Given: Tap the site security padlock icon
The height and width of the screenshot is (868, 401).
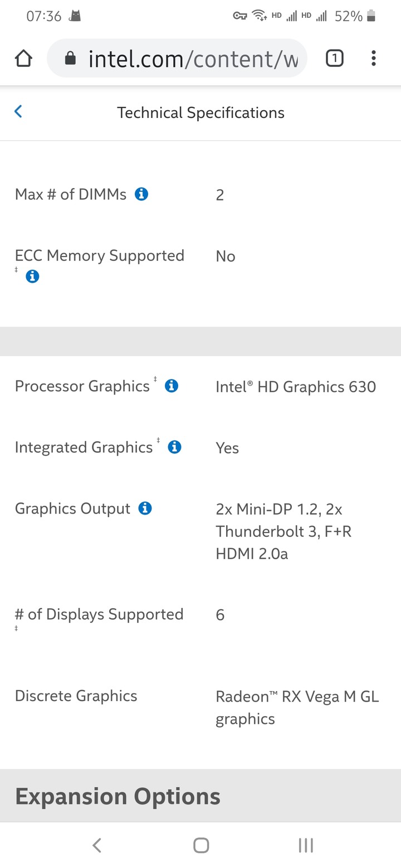Looking at the screenshot, I should coord(70,58).
